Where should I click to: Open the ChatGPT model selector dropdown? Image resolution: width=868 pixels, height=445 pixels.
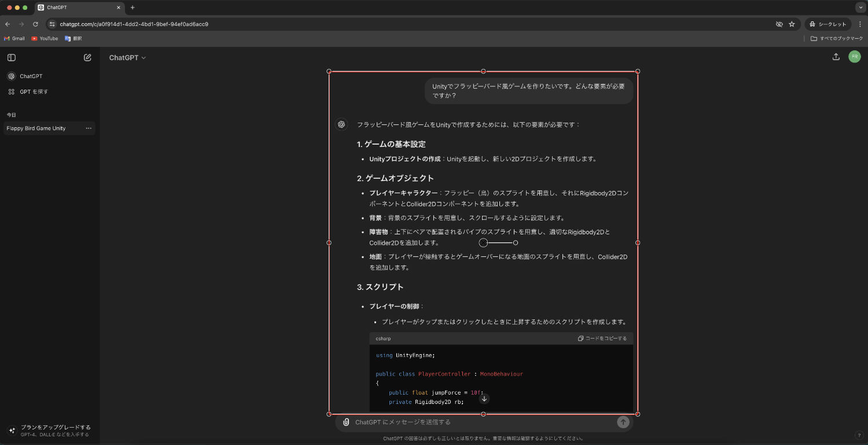(x=127, y=58)
